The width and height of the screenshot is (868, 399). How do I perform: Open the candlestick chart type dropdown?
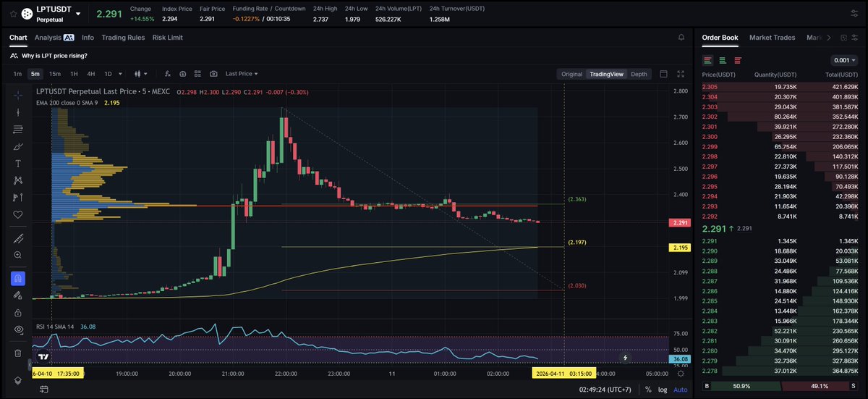click(x=141, y=74)
